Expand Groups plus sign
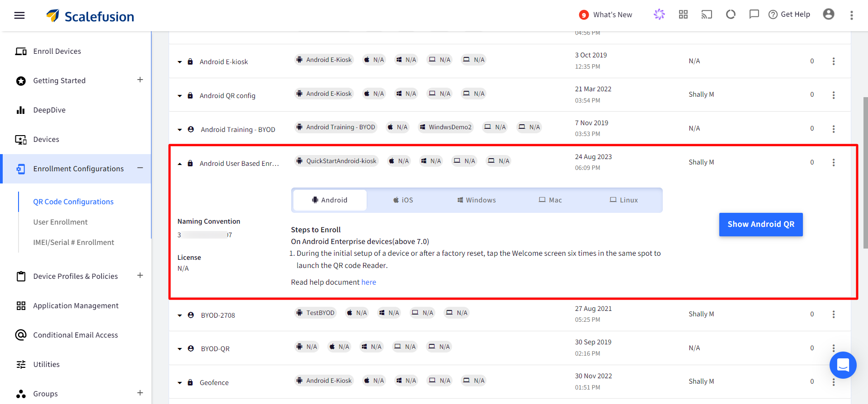 click(140, 393)
